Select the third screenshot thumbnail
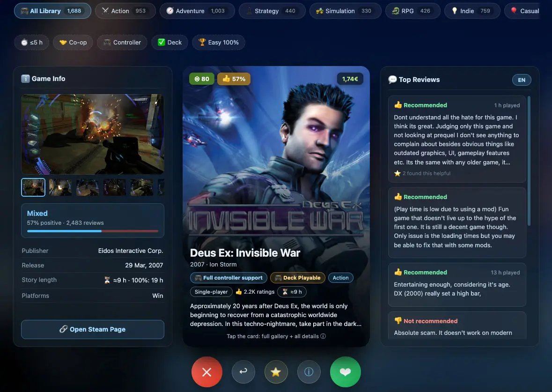Viewport: 552px width, 392px height. (x=87, y=187)
